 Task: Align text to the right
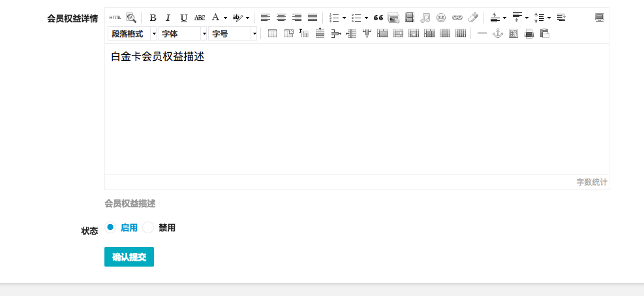[297, 18]
